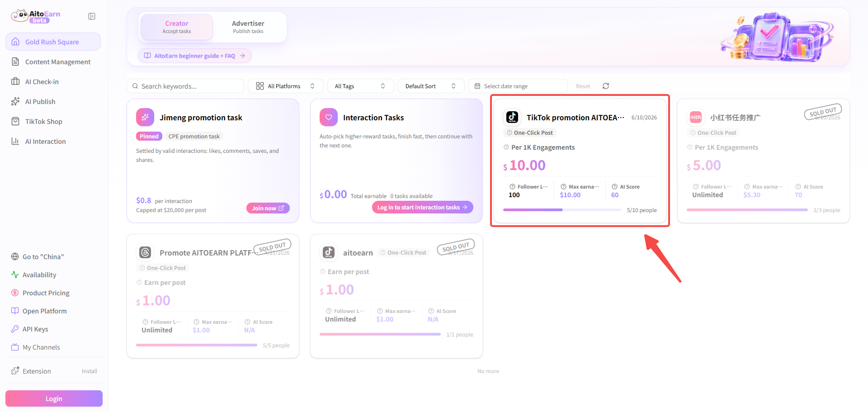Viewport: 868px width, 412px height.
Task: Click the help icon beside Follower limit 100
Action: pos(512,186)
